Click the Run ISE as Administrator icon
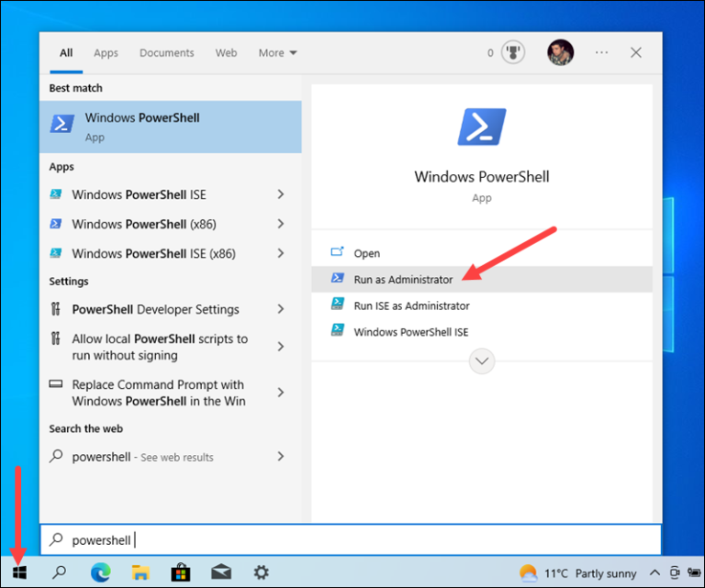Image resolution: width=705 pixels, height=588 pixels. [x=338, y=305]
